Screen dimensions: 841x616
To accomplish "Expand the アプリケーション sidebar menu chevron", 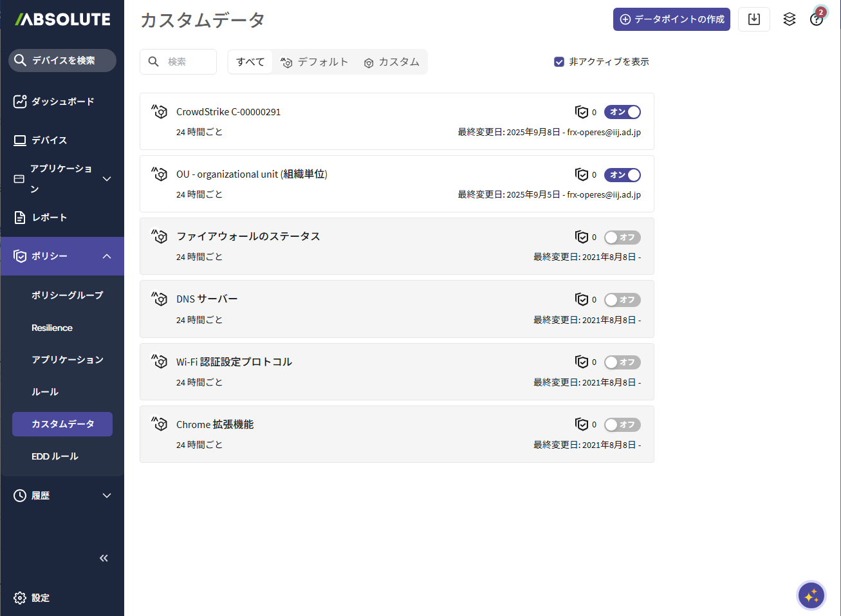I will point(107,179).
